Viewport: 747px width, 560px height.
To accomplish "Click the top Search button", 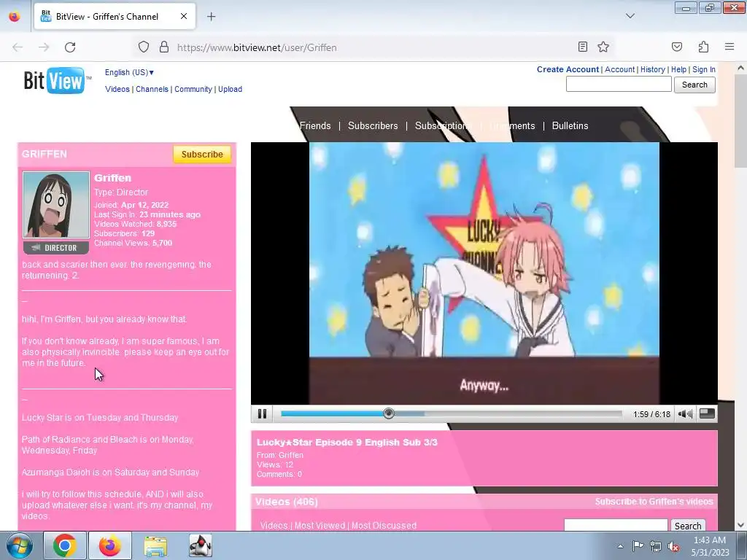I will point(694,85).
